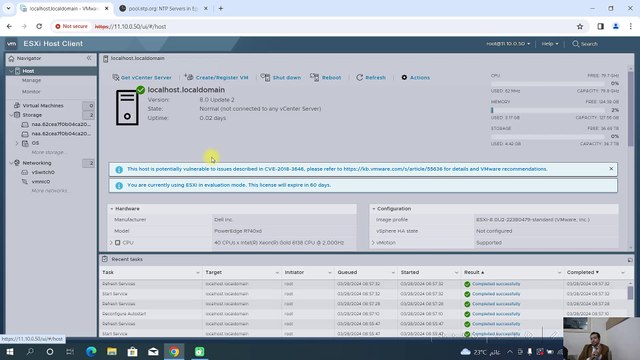
Task: Open a new browser tab
Action: (x=221, y=9)
